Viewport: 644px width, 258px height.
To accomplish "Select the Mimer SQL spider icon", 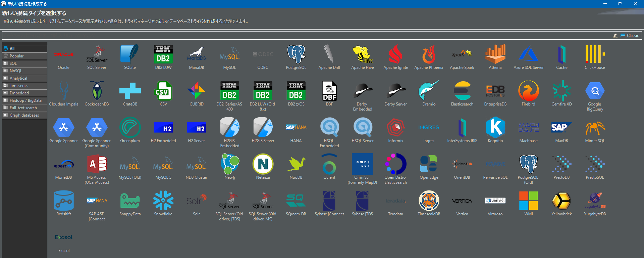I will coord(595,128).
